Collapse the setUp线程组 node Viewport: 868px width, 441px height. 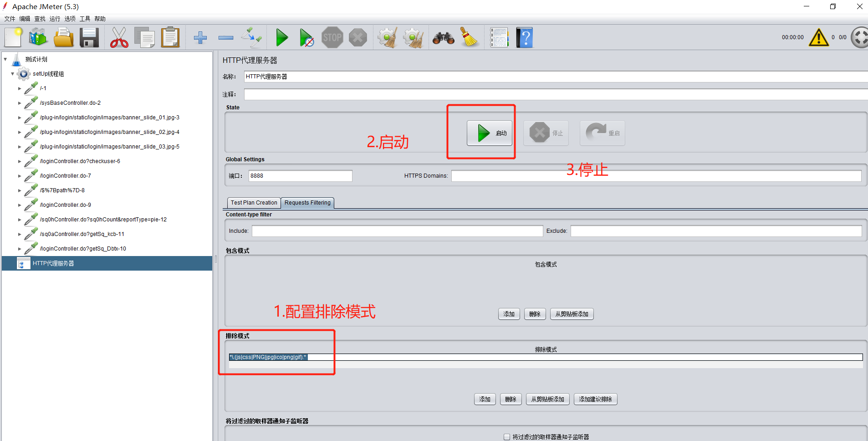[x=13, y=74]
